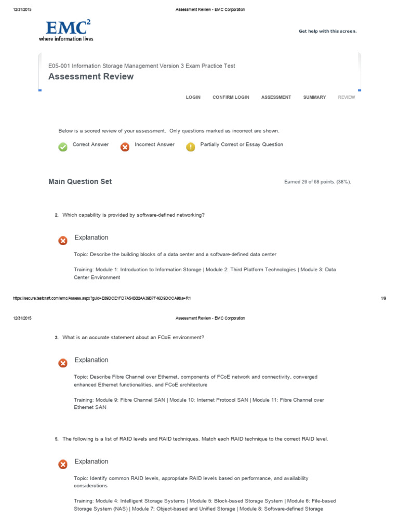
Task: Click the Main Question Set heading
Action: pyautogui.click(x=80, y=181)
